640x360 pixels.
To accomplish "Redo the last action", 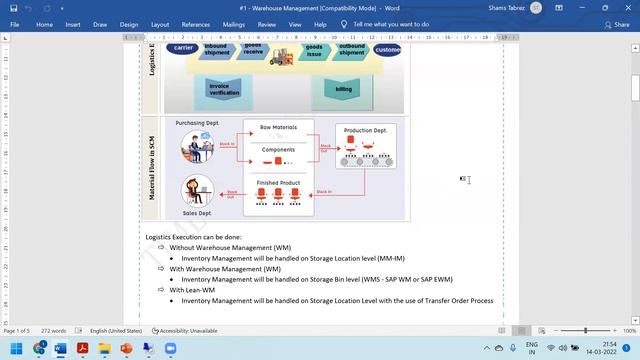I will [x=47, y=8].
